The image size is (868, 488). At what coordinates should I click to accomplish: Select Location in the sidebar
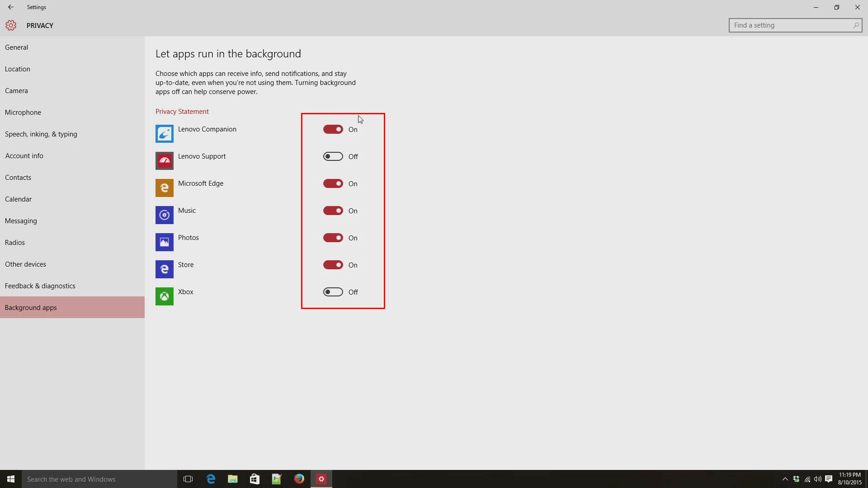coord(72,69)
